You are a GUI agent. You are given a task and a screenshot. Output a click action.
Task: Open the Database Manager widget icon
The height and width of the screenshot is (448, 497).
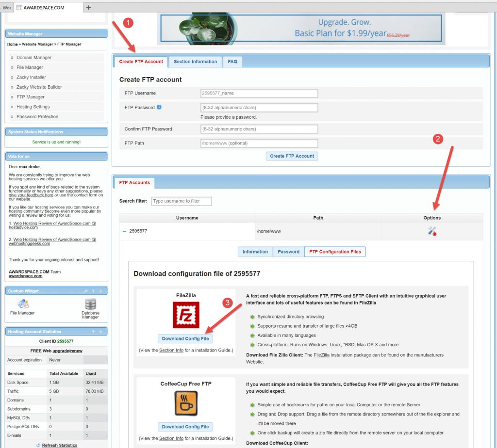coord(90,304)
